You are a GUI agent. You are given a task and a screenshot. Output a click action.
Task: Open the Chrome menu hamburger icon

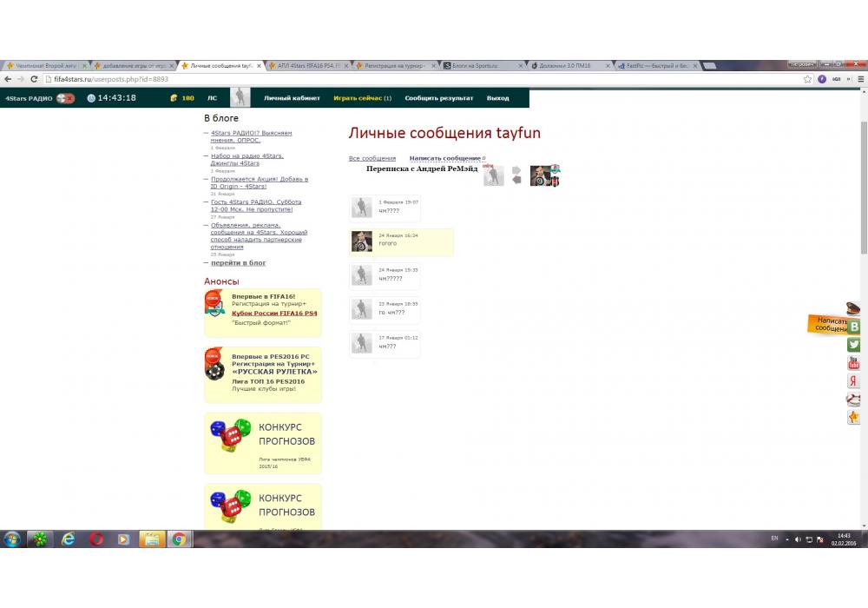(x=861, y=79)
